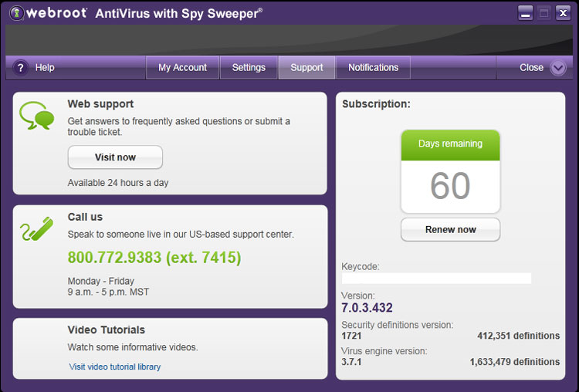
Task: Click the Help question mark icon
Action: click(20, 68)
